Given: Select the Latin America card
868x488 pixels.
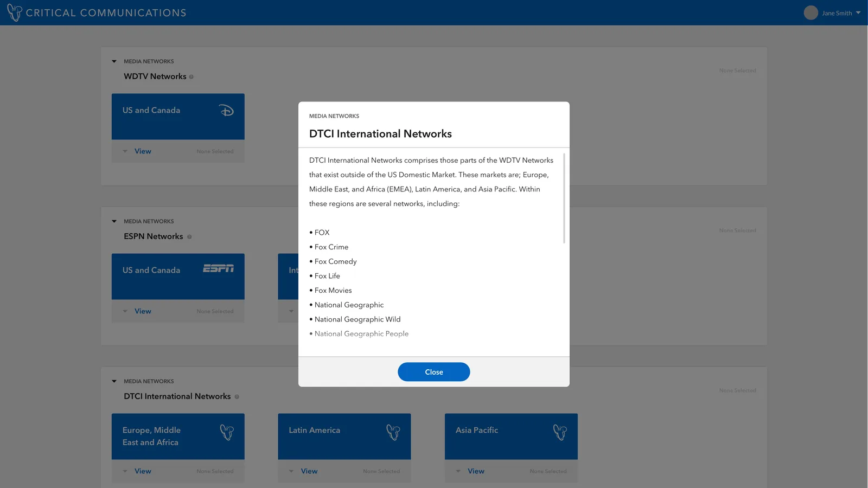Looking at the screenshot, I should [x=344, y=436].
